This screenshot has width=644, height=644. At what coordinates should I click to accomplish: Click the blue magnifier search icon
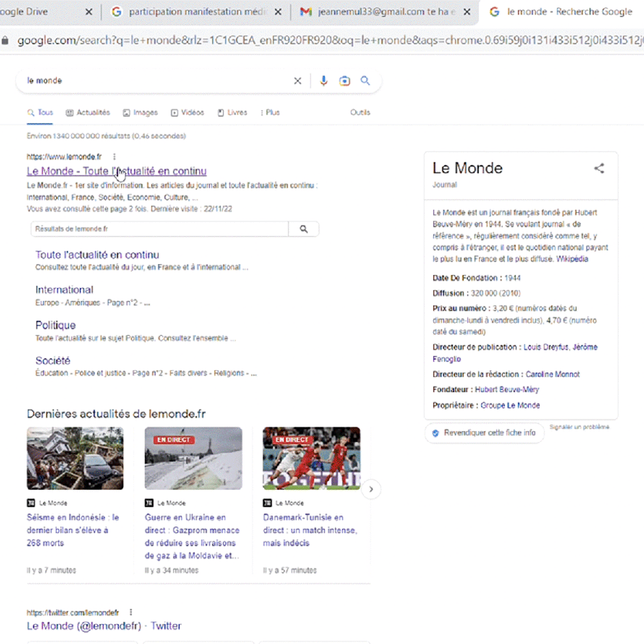(x=365, y=80)
